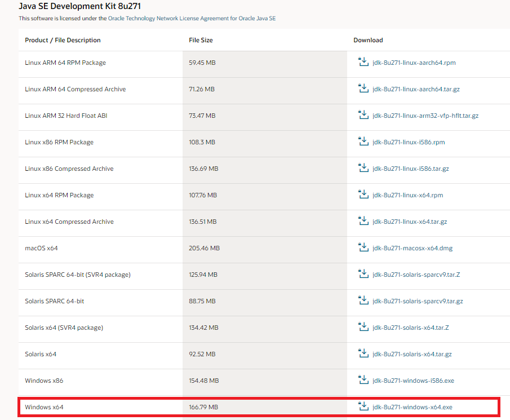Select the 'Windows x64' description
This screenshot has width=510, height=420.
pos(44,407)
